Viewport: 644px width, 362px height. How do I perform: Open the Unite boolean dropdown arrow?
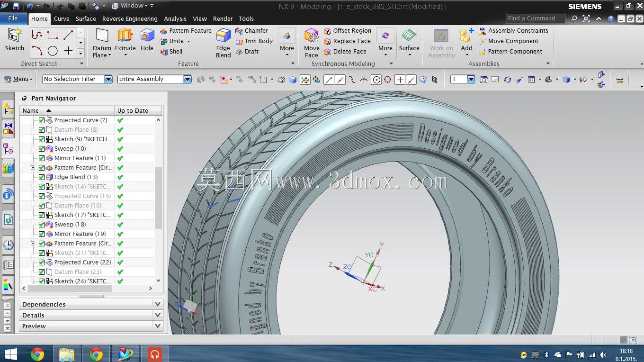point(188,41)
